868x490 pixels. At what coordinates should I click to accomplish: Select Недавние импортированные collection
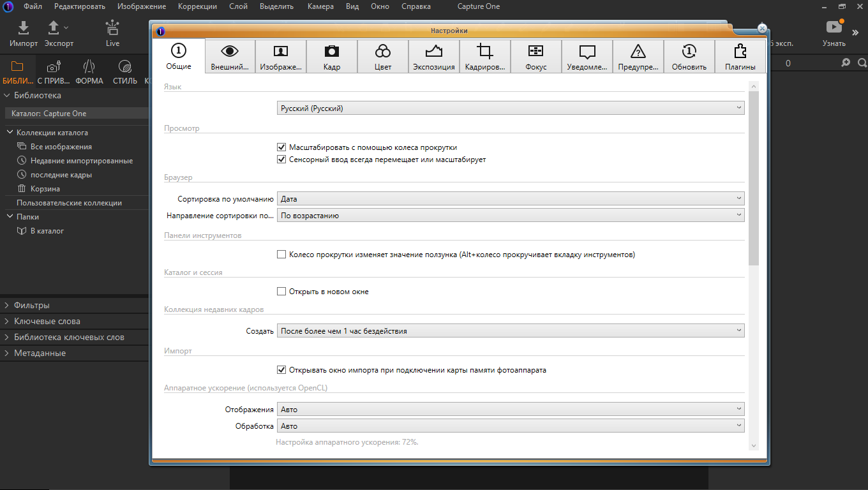pyautogui.click(x=82, y=161)
